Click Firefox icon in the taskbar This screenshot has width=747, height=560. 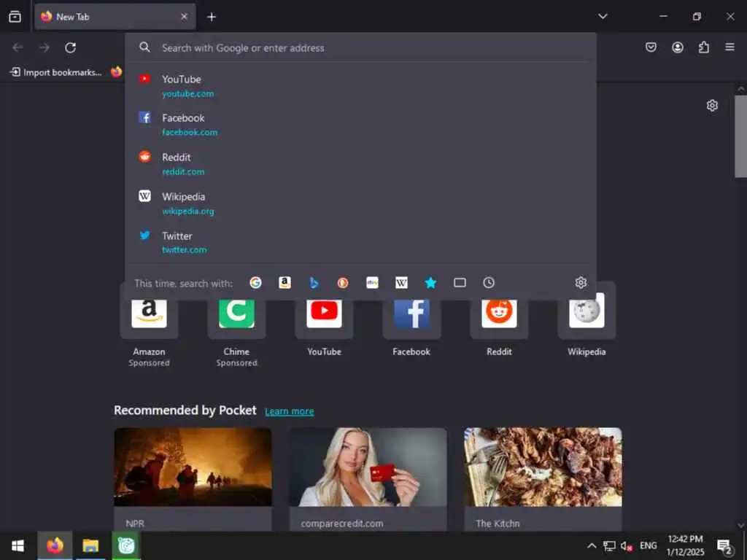click(x=55, y=545)
